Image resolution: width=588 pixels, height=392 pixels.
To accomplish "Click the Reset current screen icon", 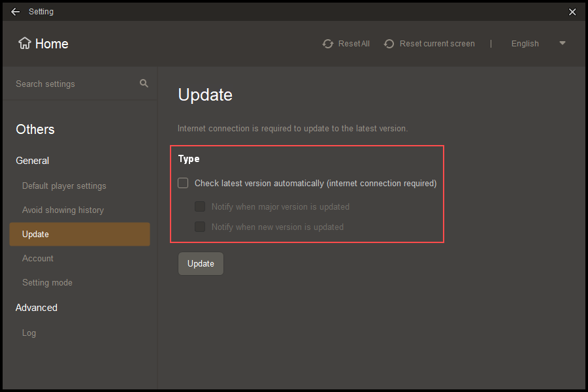I will pyautogui.click(x=389, y=44).
